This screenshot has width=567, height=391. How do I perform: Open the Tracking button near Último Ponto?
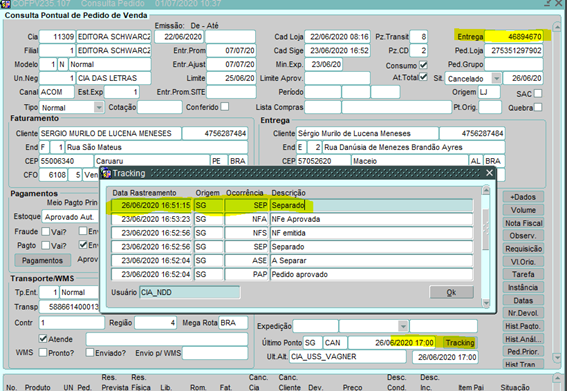pos(460,343)
